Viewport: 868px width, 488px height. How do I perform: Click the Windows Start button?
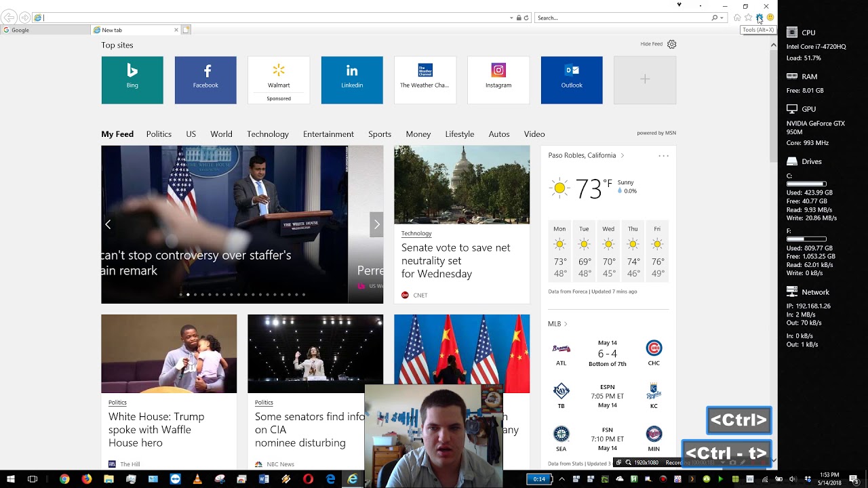[10, 479]
